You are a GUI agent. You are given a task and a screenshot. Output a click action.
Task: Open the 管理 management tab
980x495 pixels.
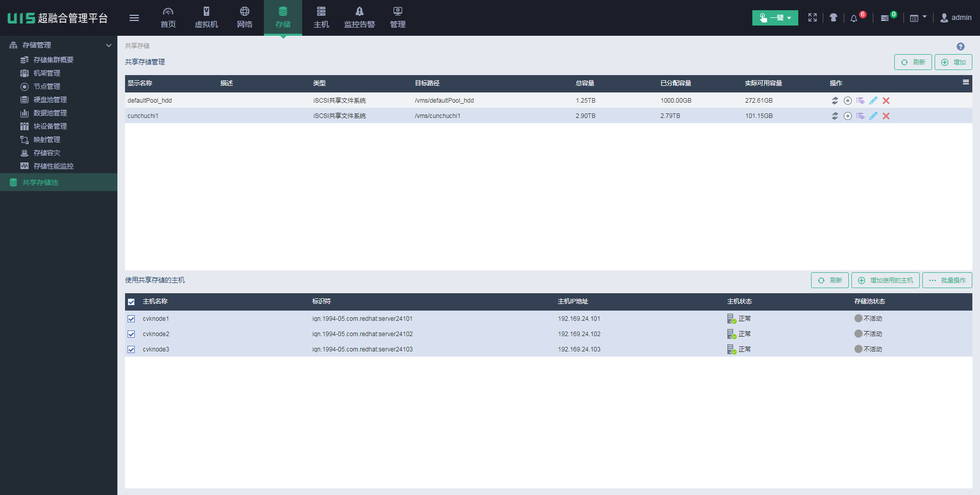pyautogui.click(x=398, y=18)
